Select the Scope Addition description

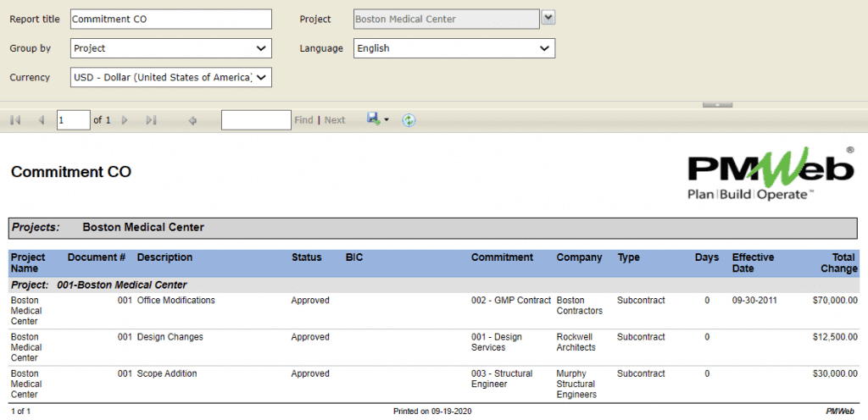click(167, 373)
